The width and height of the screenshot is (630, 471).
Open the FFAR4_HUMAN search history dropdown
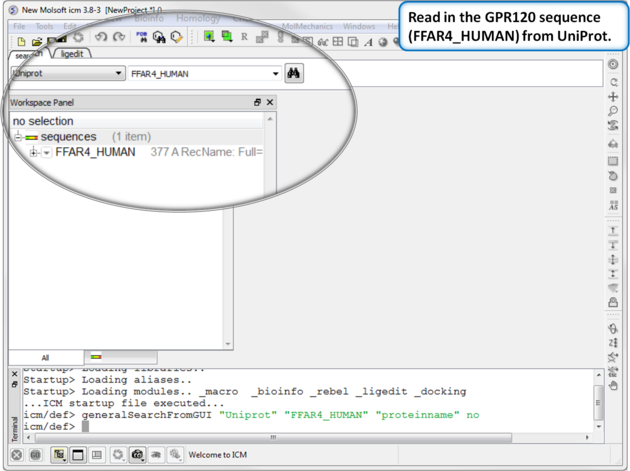point(276,74)
